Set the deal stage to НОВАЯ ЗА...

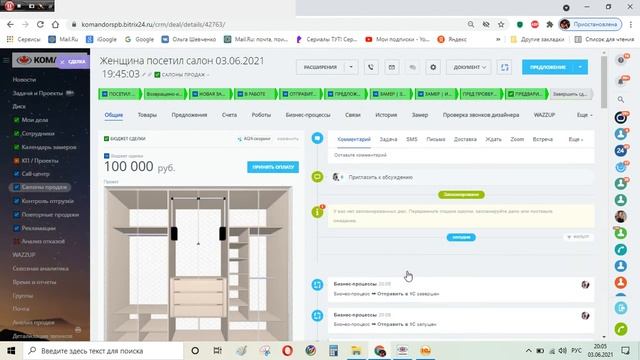tap(210, 94)
